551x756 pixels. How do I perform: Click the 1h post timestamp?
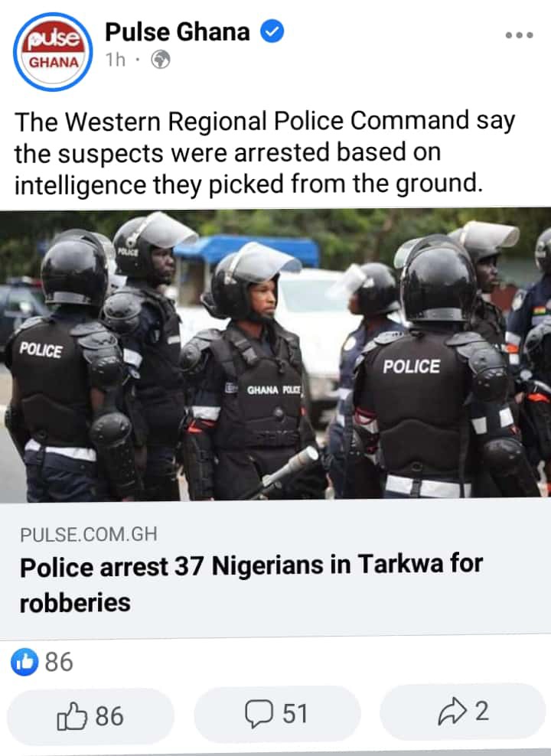[x=116, y=60]
